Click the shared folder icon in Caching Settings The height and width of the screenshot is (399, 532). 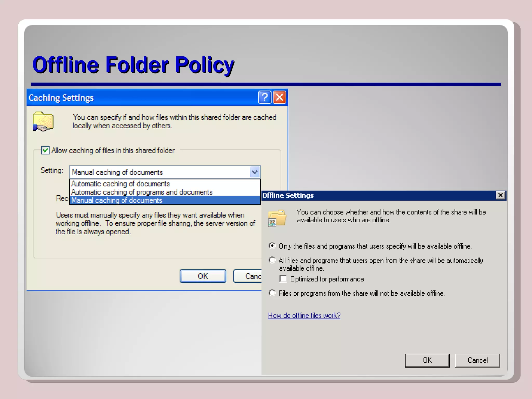click(43, 121)
